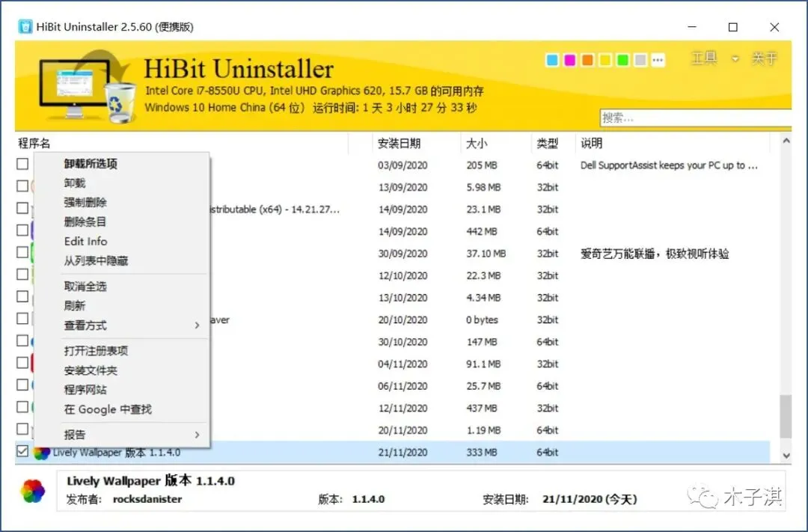Click the more colors ellipsis swatch
808x532 pixels.
[658, 61]
